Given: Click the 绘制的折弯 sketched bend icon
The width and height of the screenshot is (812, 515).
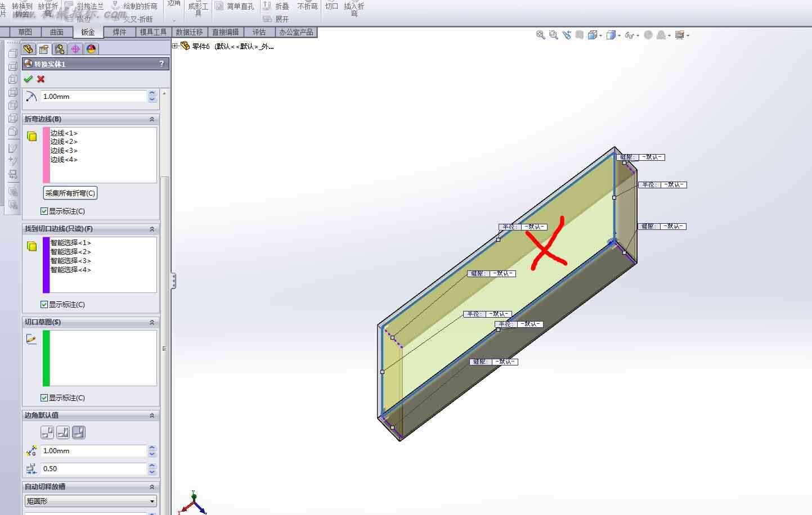Looking at the screenshot, I should point(115,6).
